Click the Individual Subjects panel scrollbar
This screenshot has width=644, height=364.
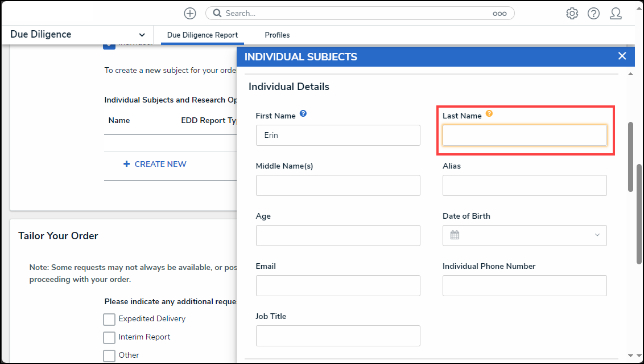click(630, 156)
